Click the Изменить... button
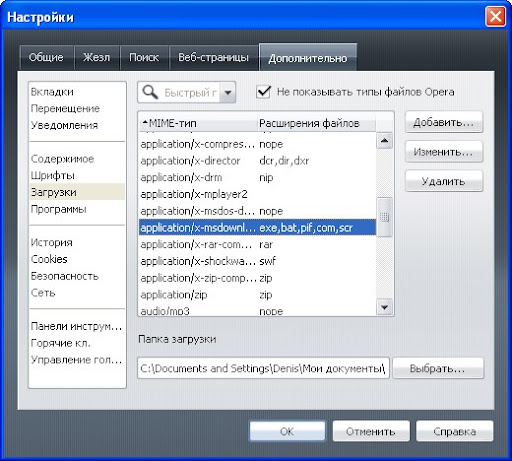The height and width of the screenshot is (461, 512). click(444, 152)
